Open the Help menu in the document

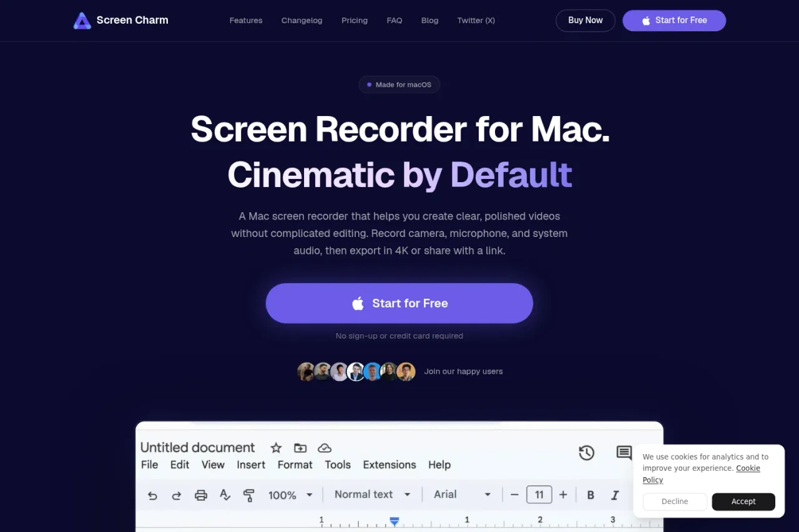click(439, 465)
